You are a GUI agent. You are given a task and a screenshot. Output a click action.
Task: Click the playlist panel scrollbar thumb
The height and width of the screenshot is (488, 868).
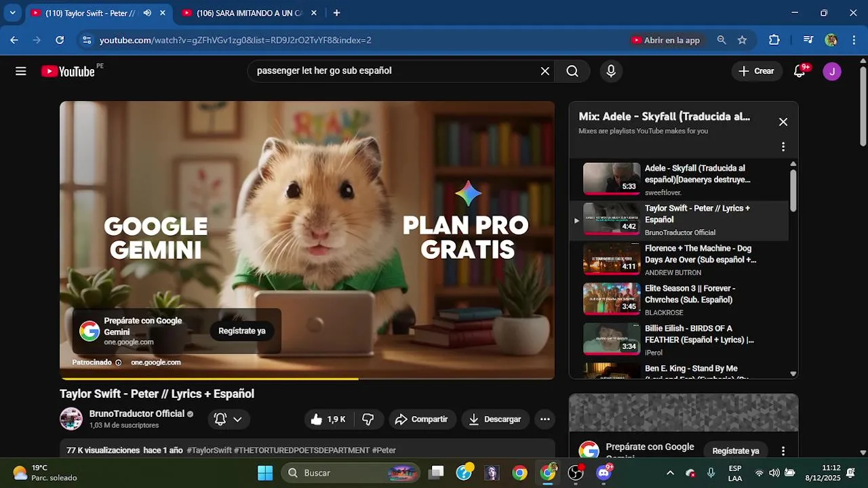coord(793,190)
